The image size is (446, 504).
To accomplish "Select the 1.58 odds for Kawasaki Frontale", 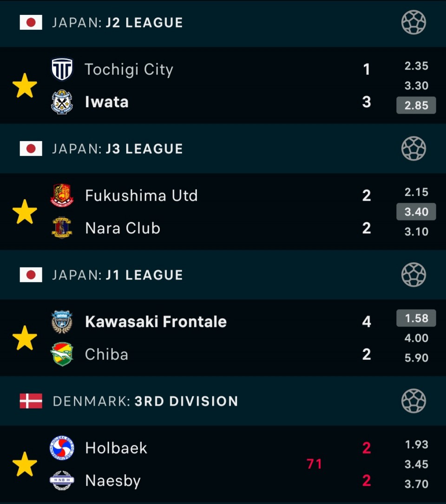I will point(416,318).
